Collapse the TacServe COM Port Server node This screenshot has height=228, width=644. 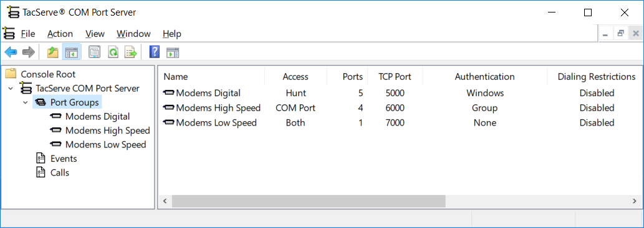10,88
